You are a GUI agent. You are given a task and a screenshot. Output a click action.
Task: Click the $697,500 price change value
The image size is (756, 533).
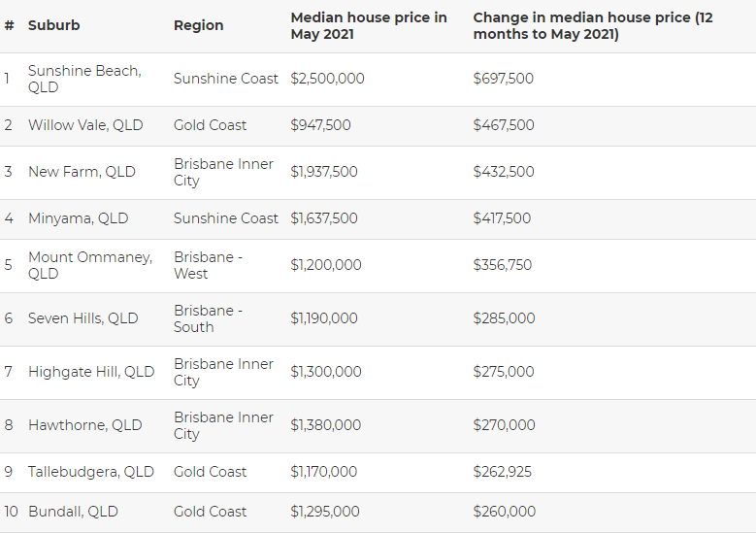pyautogui.click(x=503, y=79)
